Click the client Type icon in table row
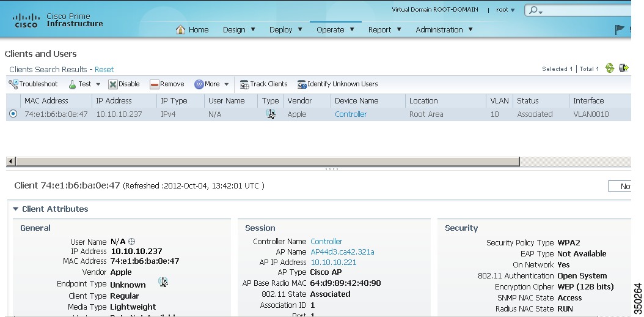 pos(270,114)
